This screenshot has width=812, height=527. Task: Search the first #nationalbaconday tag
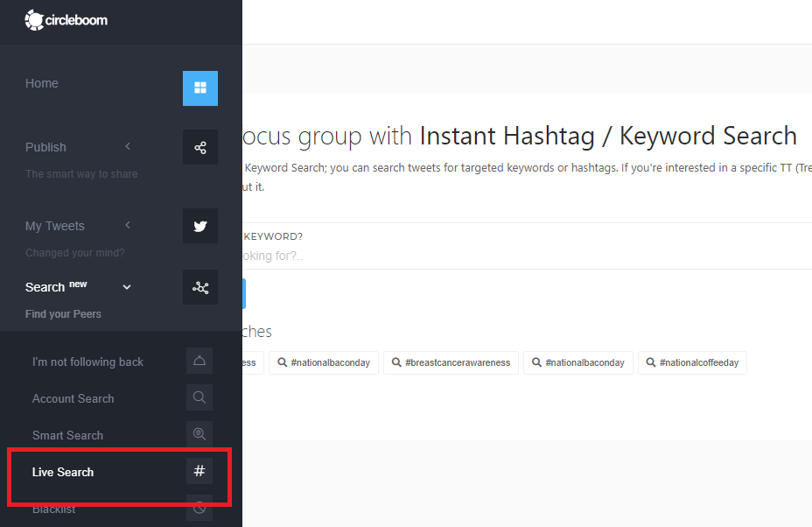point(324,362)
